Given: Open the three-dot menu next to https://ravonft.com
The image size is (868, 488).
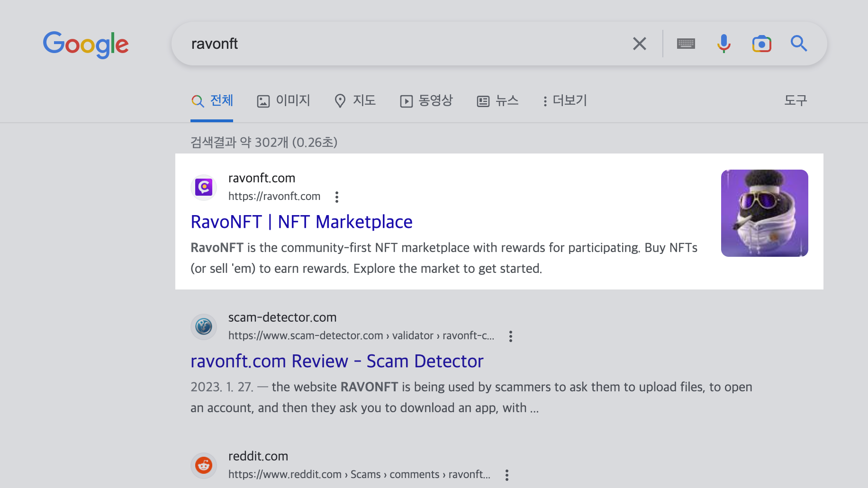Looking at the screenshot, I should 337,197.
